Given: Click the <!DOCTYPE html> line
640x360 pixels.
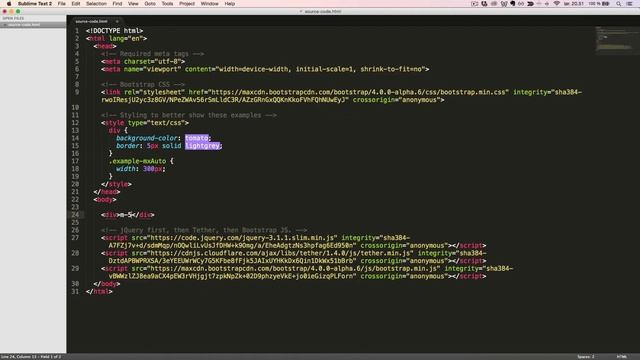Looking at the screenshot, I should [114, 31].
